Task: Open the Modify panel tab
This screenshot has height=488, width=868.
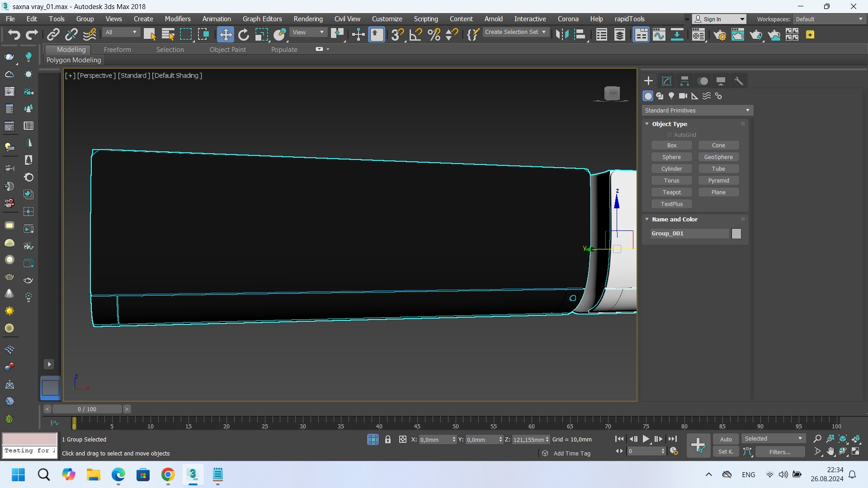Action: 666,81
